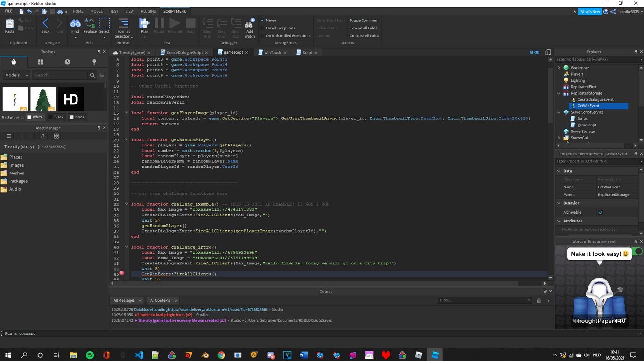
Task: Select the Never debug errors option
Action: [x=268, y=21]
